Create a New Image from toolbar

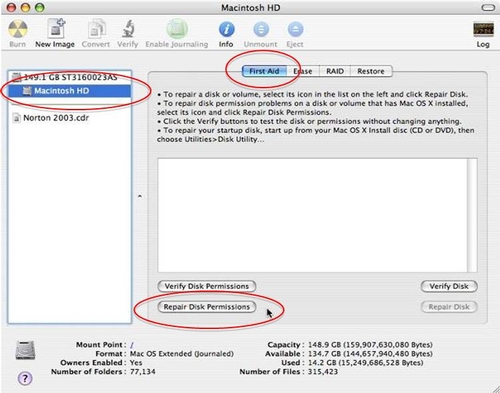56,29
